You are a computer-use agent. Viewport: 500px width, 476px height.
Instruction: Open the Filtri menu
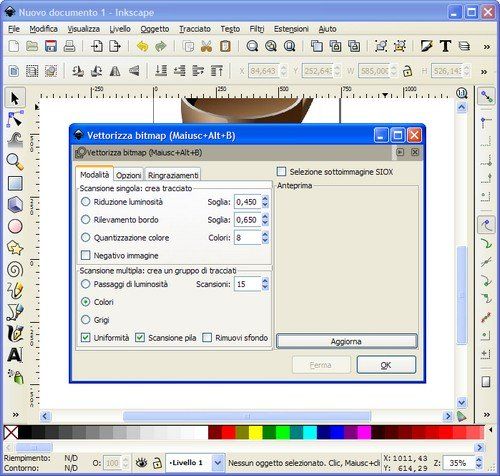pyautogui.click(x=257, y=29)
